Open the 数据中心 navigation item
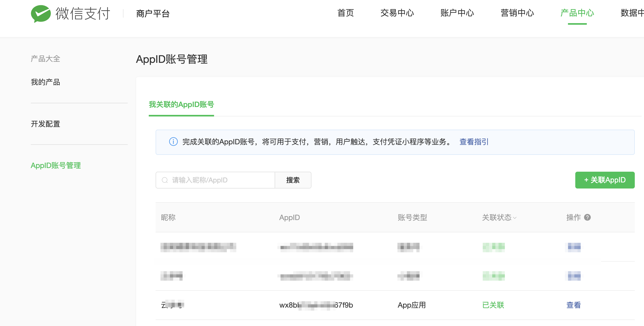The image size is (644, 326). pos(632,13)
